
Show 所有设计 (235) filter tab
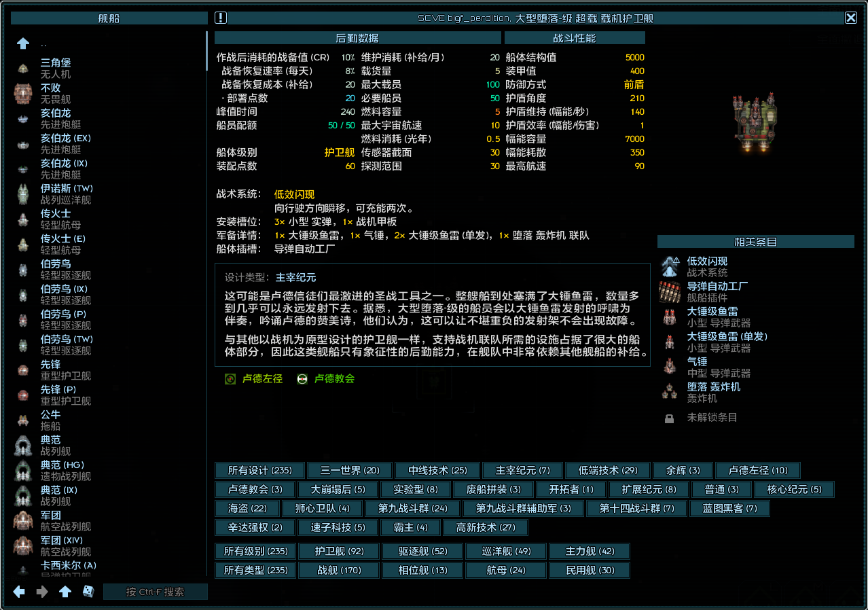coord(260,470)
